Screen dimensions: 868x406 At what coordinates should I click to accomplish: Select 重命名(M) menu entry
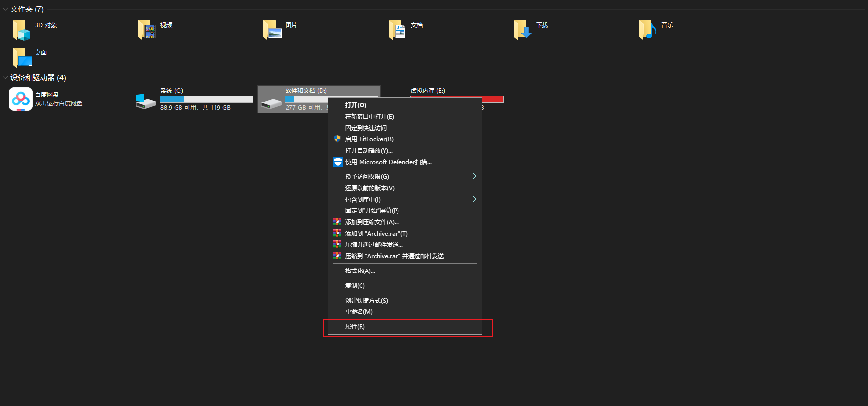click(x=405, y=312)
